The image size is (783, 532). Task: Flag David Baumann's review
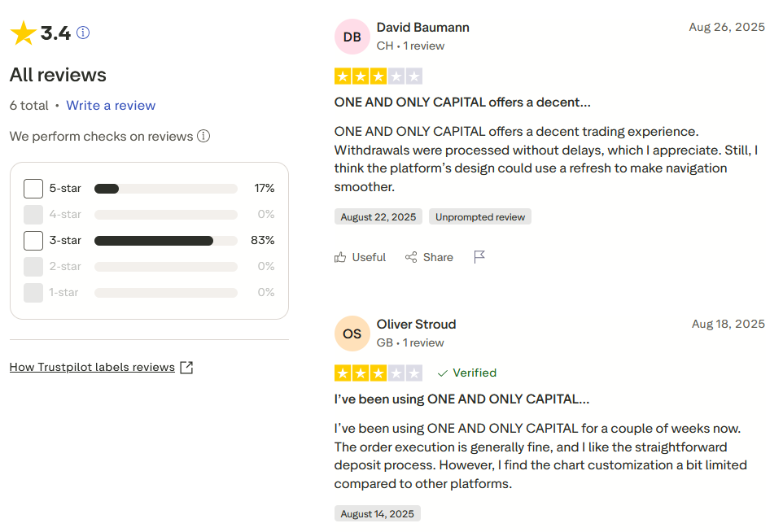pos(479,257)
